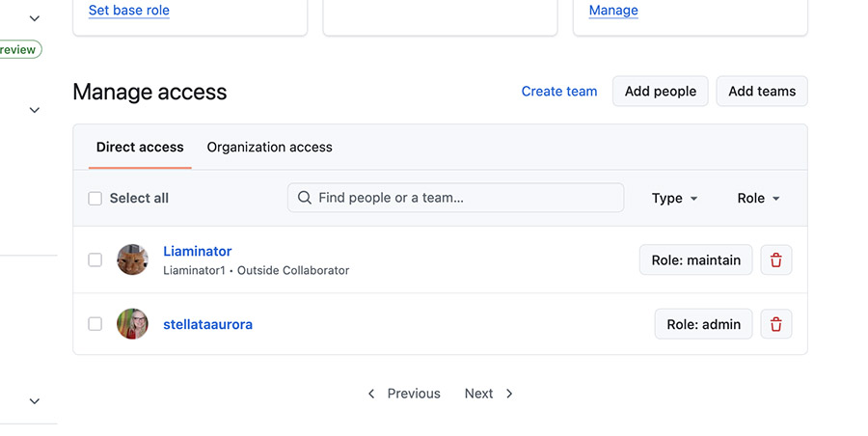The height and width of the screenshot is (436, 868).
Task: Focus the Find people or a team field
Action: (x=463, y=198)
